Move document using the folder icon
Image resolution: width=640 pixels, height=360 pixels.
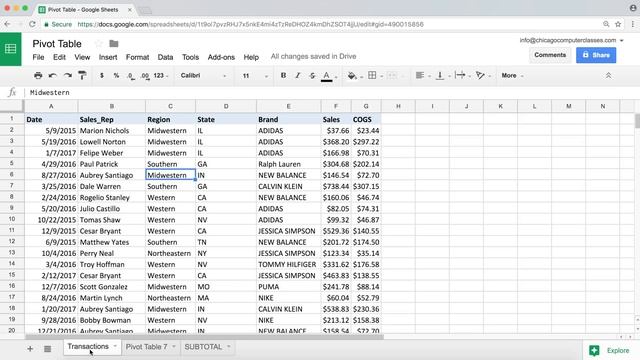(x=114, y=43)
